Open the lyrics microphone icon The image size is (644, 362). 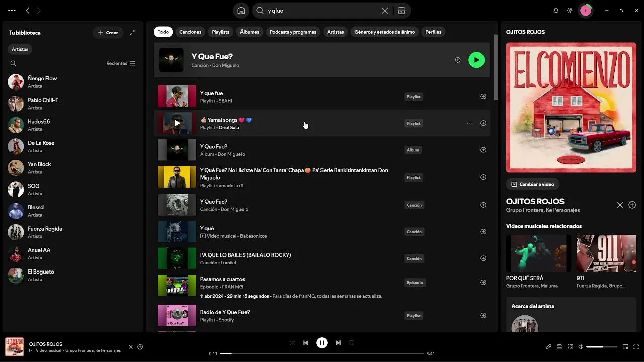[x=549, y=347]
